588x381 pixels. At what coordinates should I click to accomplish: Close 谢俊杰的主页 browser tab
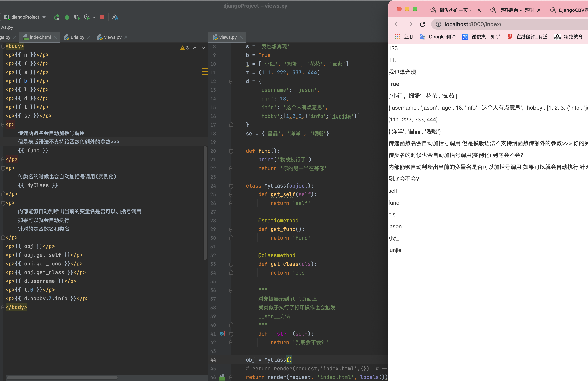coord(479,10)
